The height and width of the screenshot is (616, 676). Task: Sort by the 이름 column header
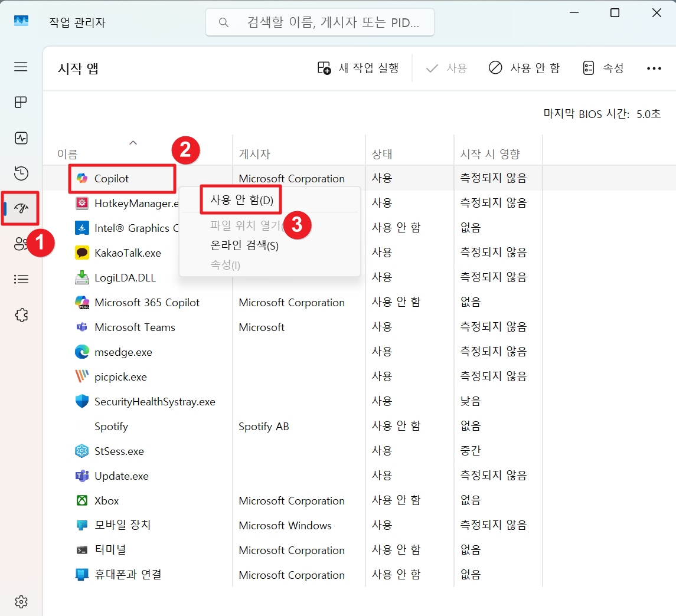click(67, 154)
